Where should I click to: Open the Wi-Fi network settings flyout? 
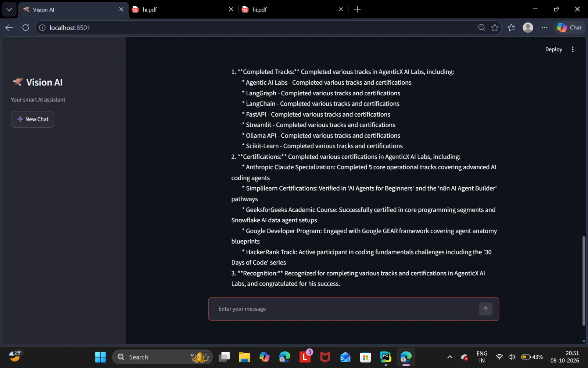(x=499, y=357)
